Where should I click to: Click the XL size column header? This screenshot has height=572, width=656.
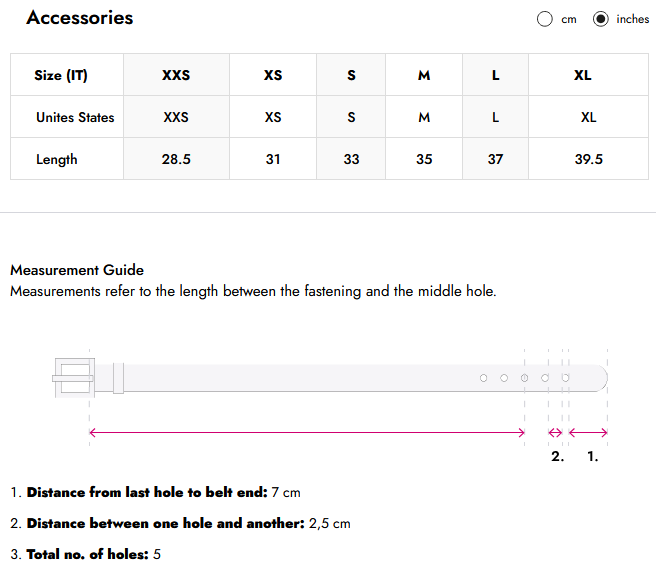click(x=582, y=75)
